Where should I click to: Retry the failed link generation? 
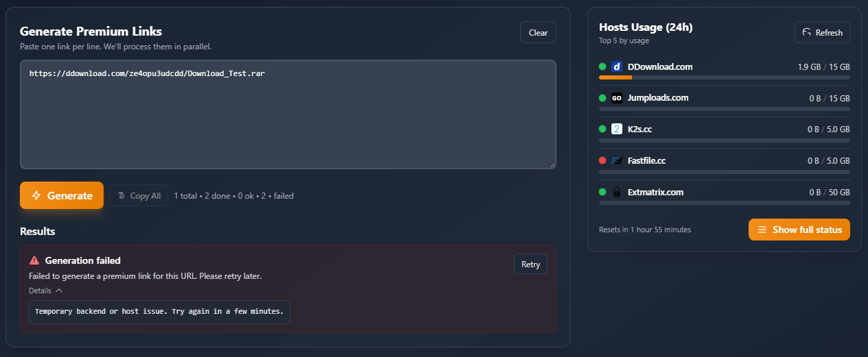pyautogui.click(x=530, y=264)
